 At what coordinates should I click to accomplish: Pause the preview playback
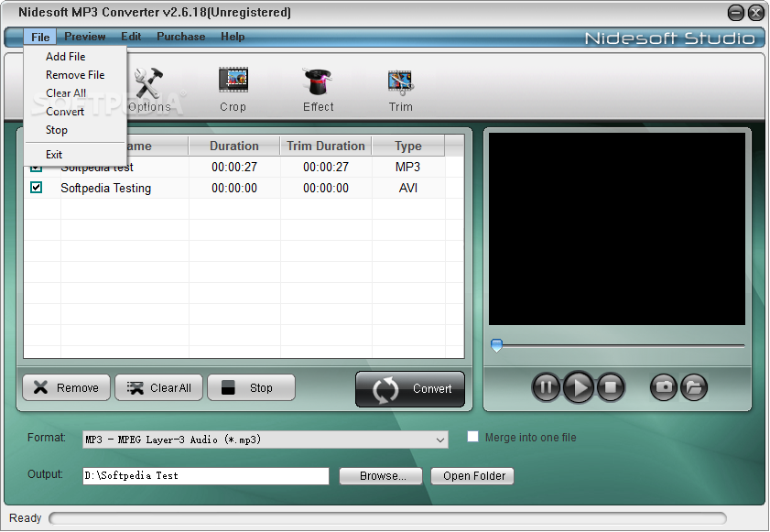click(x=546, y=387)
